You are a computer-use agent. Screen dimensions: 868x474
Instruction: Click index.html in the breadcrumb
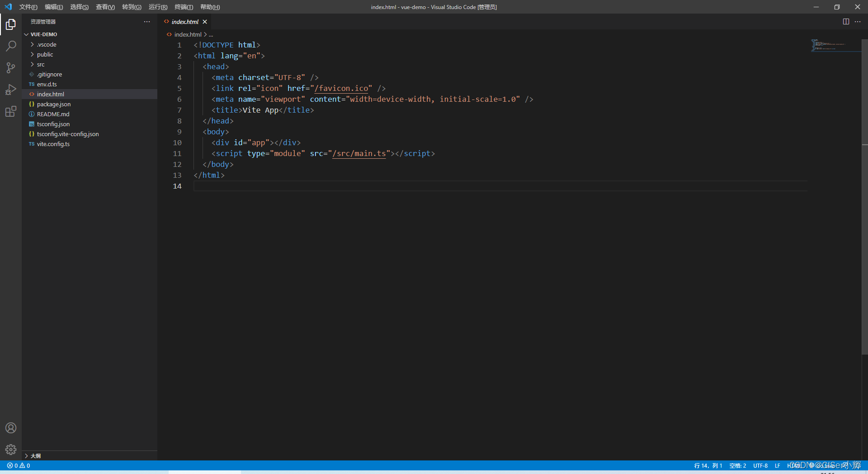click(188, 34)
